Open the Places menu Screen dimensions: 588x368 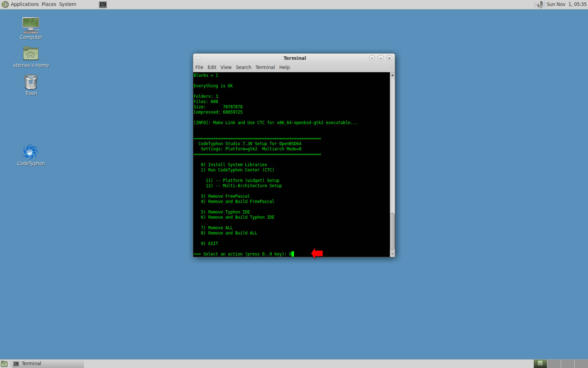pos(49,4)
